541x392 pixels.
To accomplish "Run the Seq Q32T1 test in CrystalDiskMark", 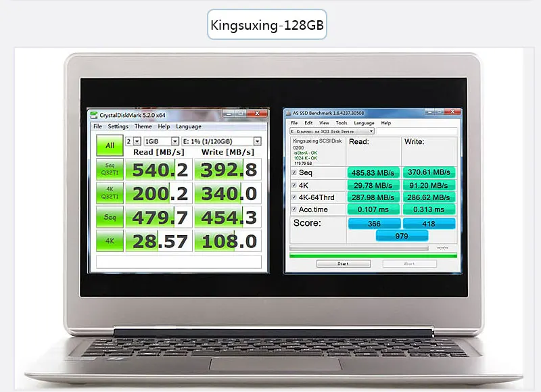I will pos(110,169).
